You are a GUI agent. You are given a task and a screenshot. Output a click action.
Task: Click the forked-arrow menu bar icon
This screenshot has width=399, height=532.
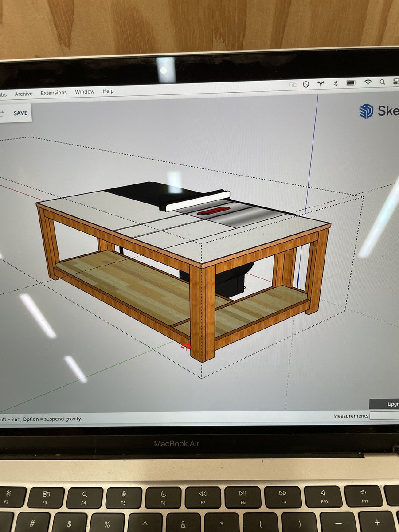pyautogui.click(x=321, y=83)
